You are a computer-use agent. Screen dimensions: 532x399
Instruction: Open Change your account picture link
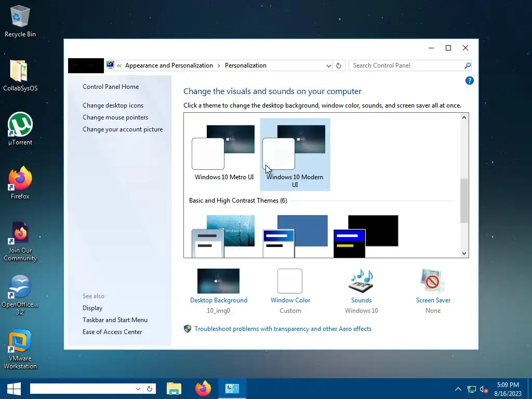(x=123, y=129)
